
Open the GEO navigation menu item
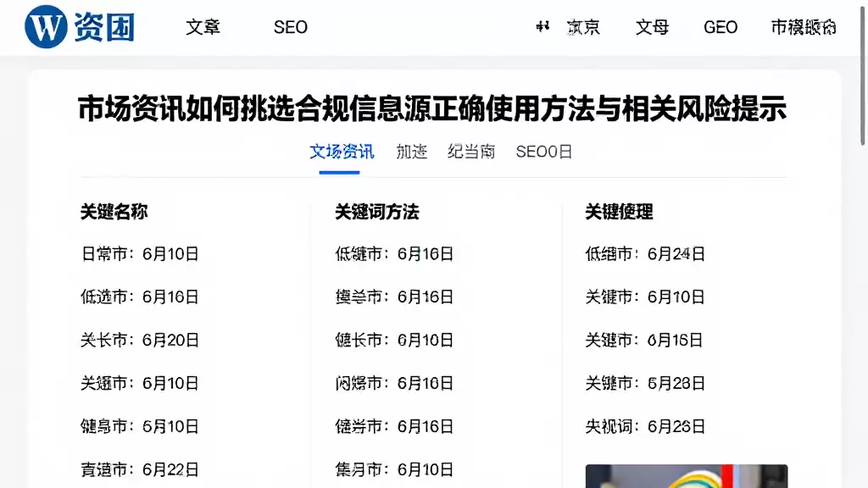tap(721, 27)
